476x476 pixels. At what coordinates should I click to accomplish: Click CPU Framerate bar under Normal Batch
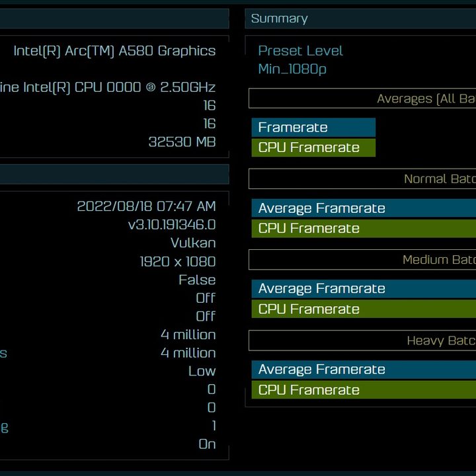coord(364,228)
